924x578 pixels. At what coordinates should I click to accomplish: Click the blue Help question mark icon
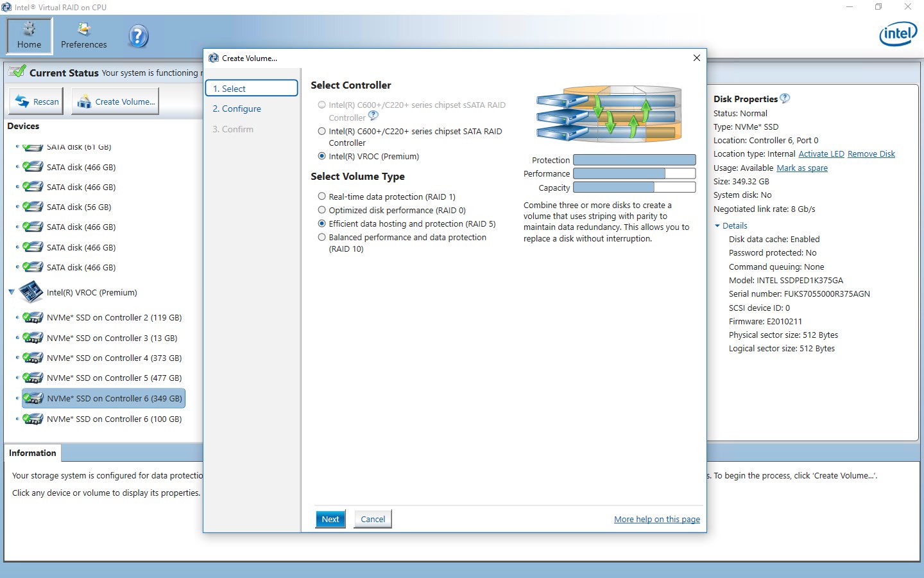[139, 36]
